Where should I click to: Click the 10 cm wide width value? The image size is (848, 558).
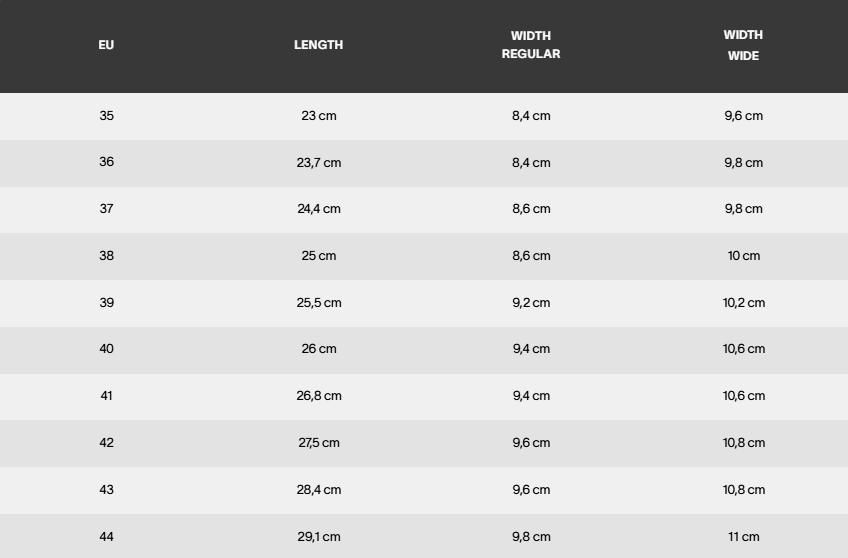744,256
